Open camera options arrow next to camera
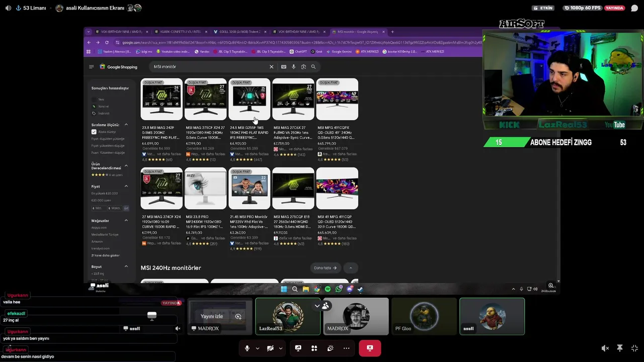This screenshot has width=644, height=362. point(281,348)
